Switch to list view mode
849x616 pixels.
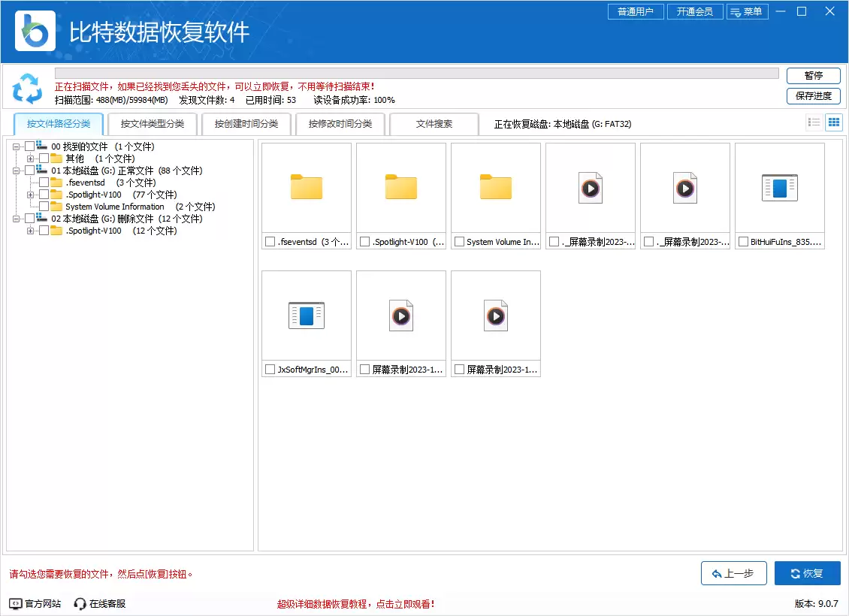[814, 122]
